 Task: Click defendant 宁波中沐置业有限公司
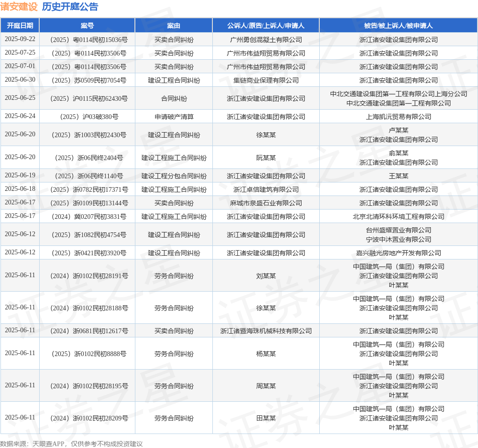click(x=399, y=239)
